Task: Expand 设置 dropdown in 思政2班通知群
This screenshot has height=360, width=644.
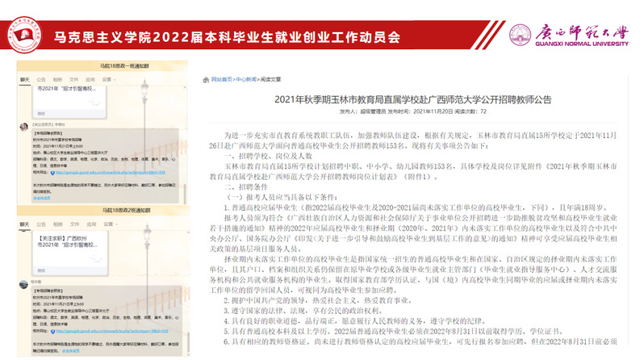Action: 111,224
